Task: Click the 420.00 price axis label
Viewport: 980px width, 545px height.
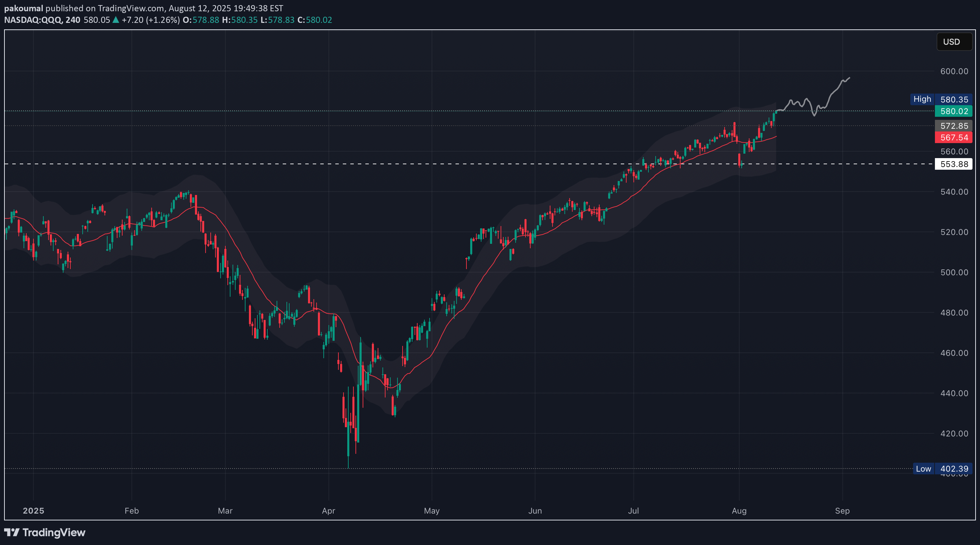Action: point(954,434)
